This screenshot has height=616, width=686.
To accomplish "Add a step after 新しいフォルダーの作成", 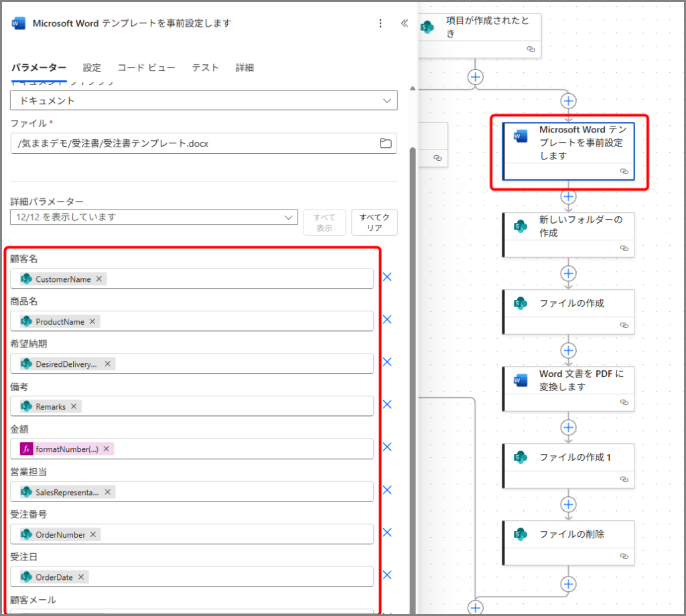I will pyautogui.click(x=568, y=273).
